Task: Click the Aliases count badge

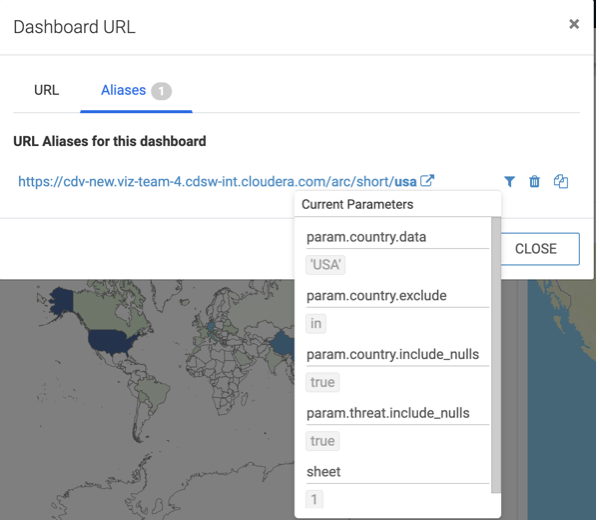Action: (x=161, y=91)
